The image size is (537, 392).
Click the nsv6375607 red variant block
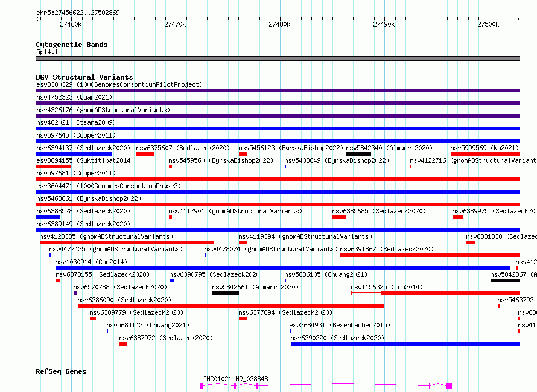pyautogui.click(x=145, y=154)
